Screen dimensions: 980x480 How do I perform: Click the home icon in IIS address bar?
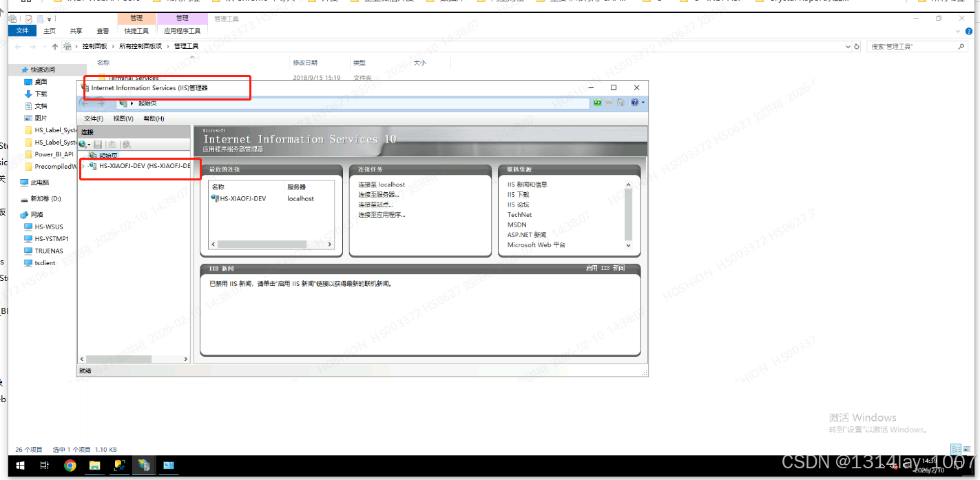(x=620, y=103)
